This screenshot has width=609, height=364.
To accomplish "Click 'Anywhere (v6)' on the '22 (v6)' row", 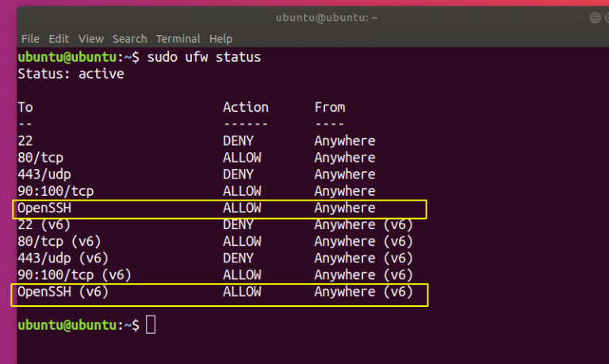I will [x=363, y=225].
